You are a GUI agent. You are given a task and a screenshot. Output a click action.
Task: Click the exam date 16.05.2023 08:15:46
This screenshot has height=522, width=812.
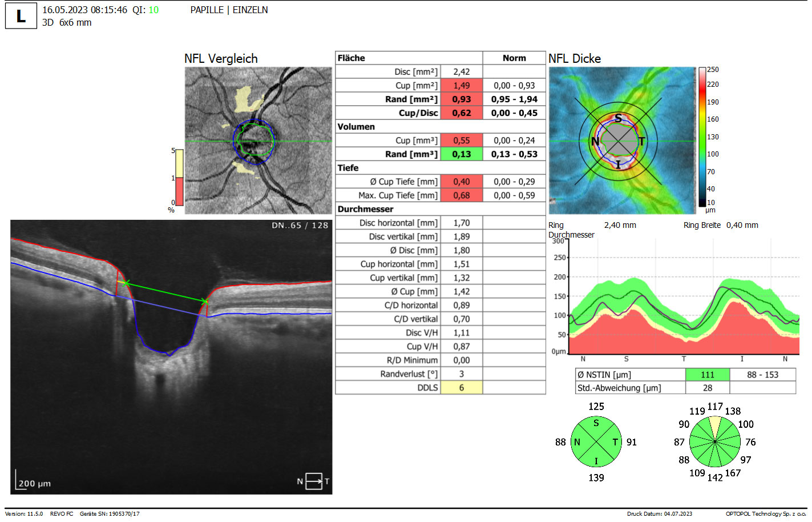coord(84,10)
